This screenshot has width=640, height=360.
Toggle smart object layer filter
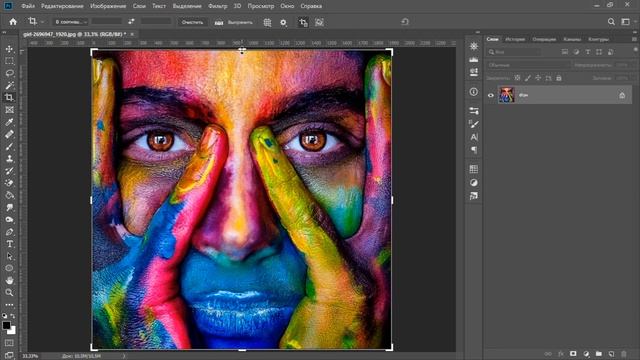coord(611,52)
